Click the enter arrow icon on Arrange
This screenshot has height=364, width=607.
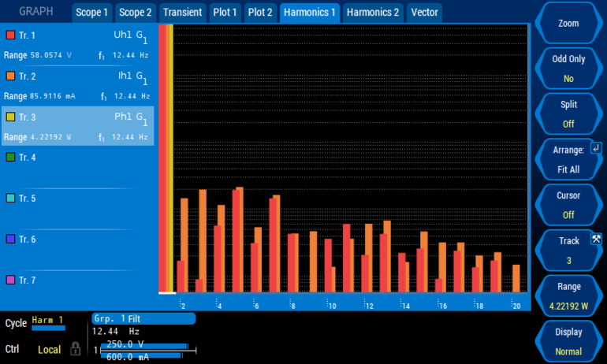596,148
